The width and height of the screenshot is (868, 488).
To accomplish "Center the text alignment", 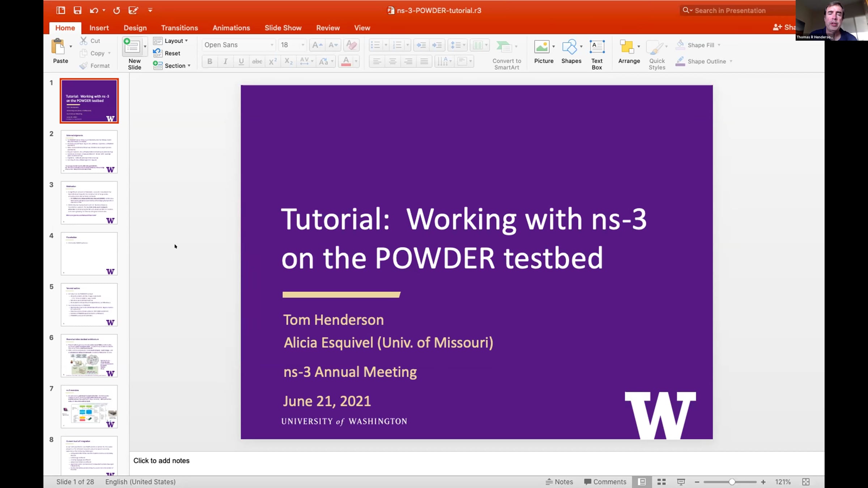I will 392,61.
